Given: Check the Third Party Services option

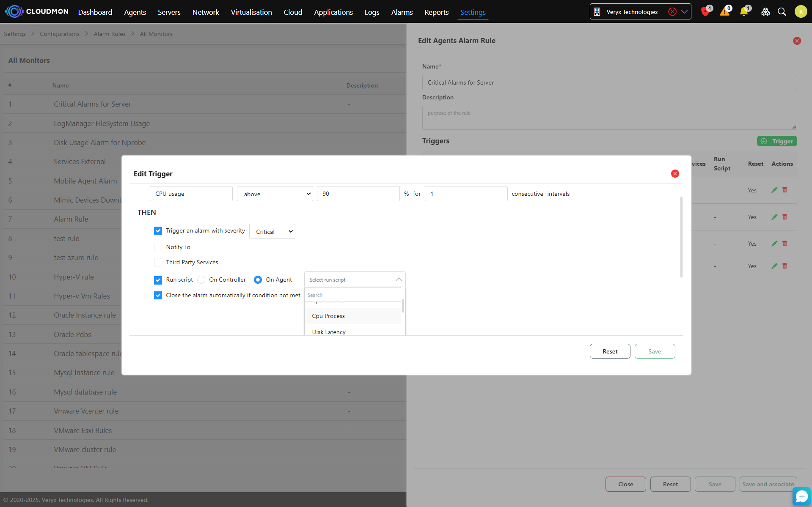Looking at the screenshot, I should [x=158, y=262].
